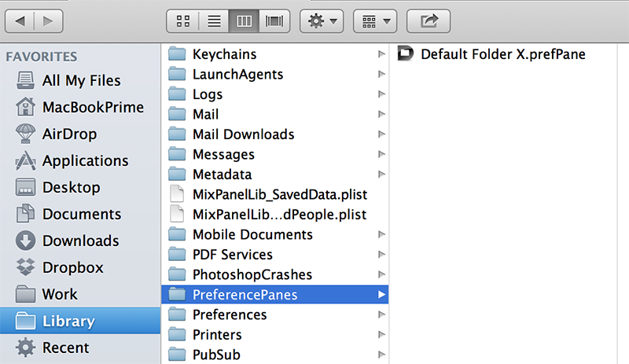This screenshot has height=364, width=629.
Task: Open the Work folder in sidebar
Action: tap(80, 294)
